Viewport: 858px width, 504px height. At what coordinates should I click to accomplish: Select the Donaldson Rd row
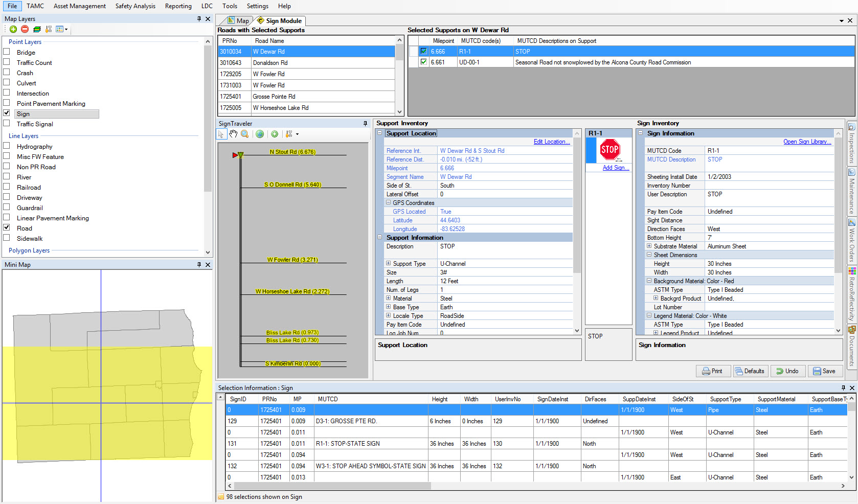pyautogui.click(x=307, y=63)
